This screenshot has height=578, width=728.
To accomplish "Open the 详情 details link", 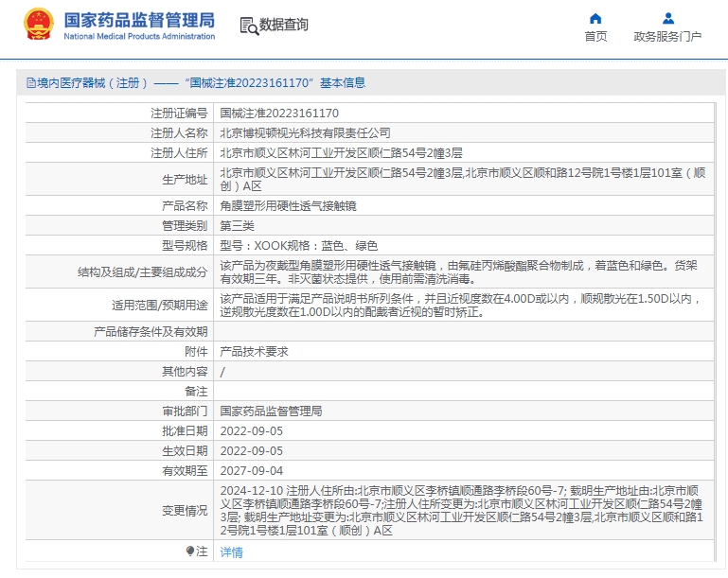I will pyautogui.click(x=231, y=552).
